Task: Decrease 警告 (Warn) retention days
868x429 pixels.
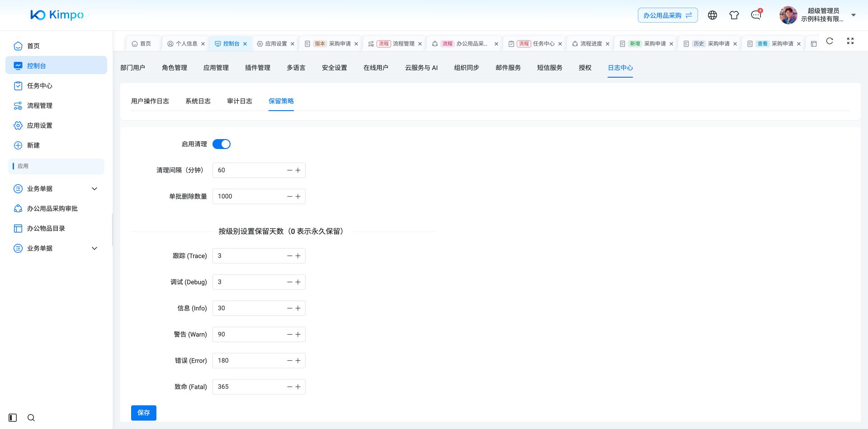Action: coord(290,335)
